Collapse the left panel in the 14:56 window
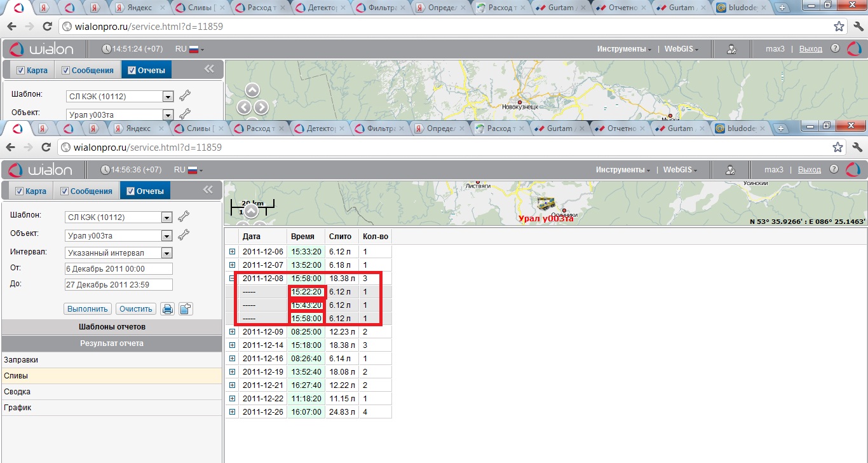Viewport: 868px width, 463px height. point(208,190)
